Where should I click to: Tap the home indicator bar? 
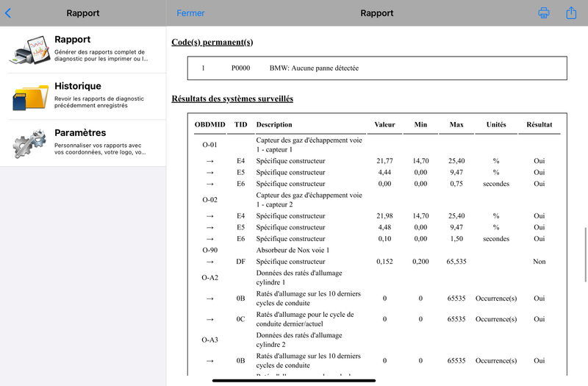pos(294,380)
